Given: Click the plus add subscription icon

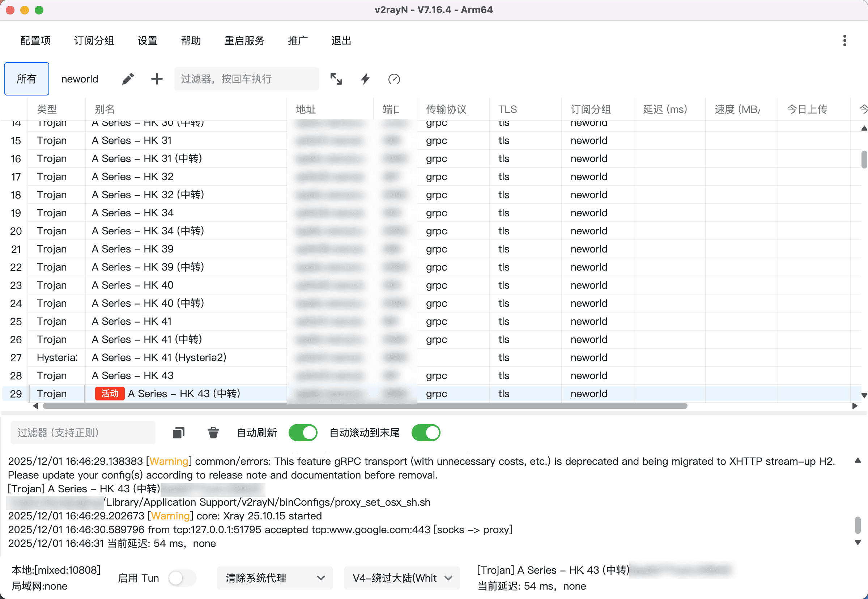Looking at the screenshot, I should pos(157,79).
